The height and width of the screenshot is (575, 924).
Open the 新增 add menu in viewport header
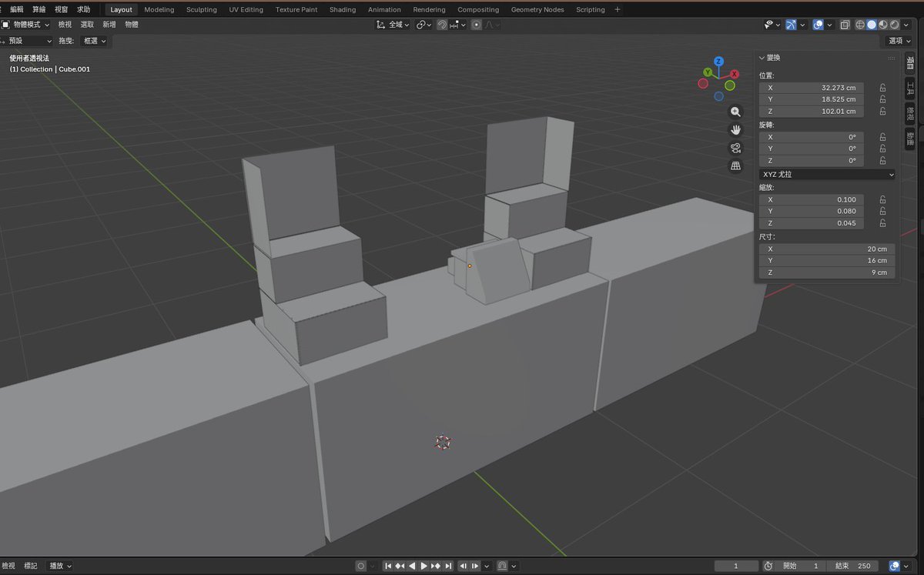[x=109, y=25]
